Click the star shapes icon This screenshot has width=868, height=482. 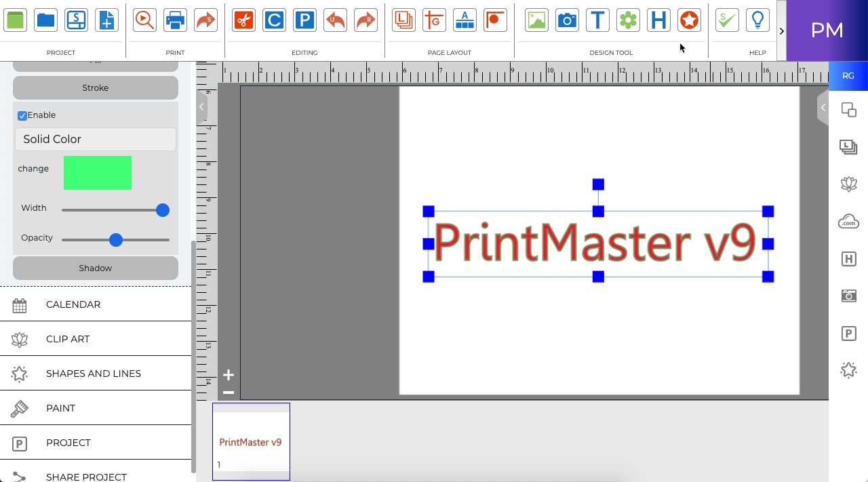click(x=689, y=20)
